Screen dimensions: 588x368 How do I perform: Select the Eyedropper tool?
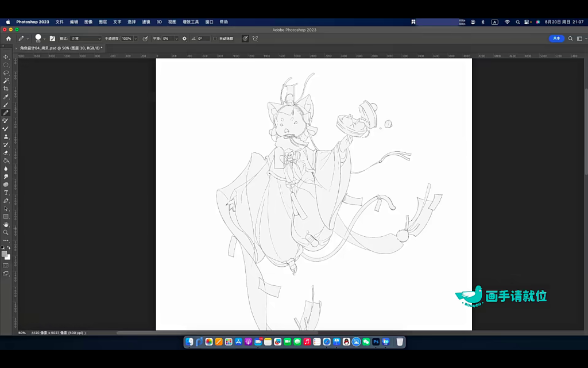click(6, 97)
